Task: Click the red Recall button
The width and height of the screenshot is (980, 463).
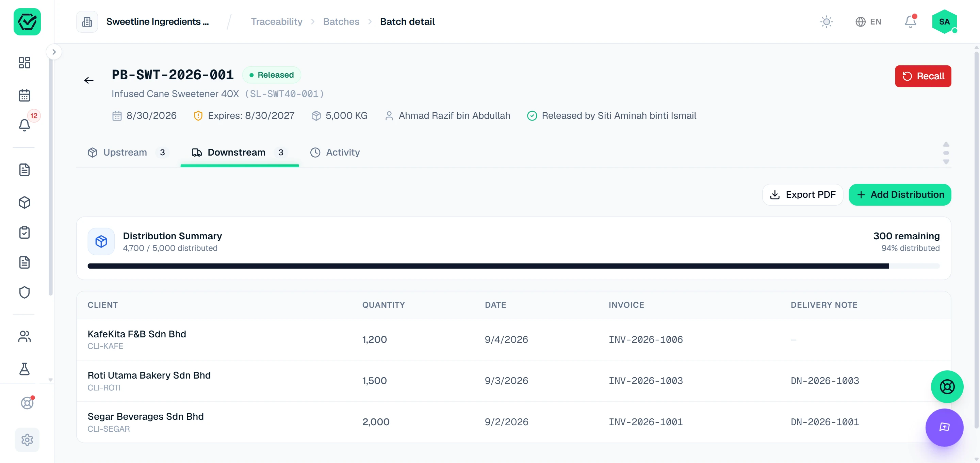Action: pyautogui.click(x=923, y=76)
